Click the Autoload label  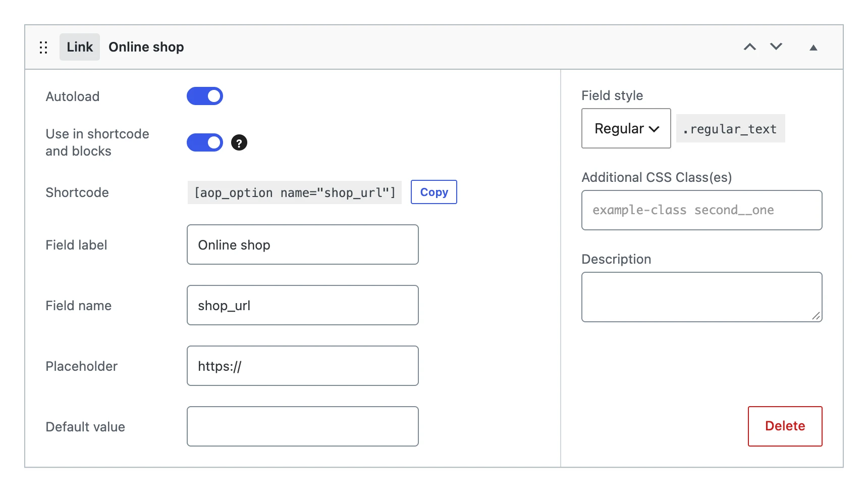click(73, 96)
